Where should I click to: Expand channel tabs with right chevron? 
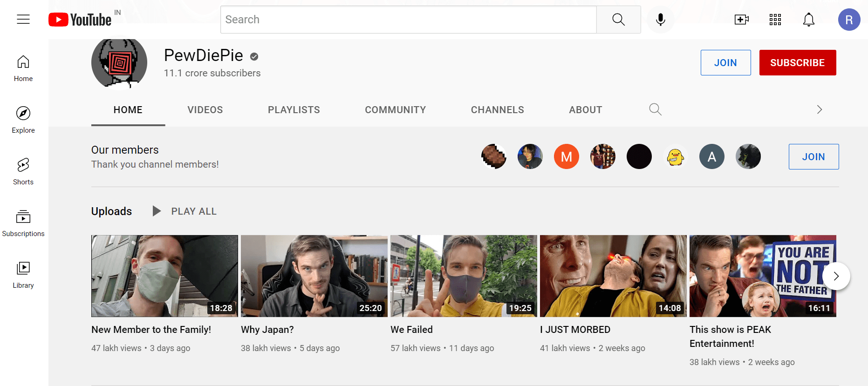pyautogui.click(x=819, y=109)
